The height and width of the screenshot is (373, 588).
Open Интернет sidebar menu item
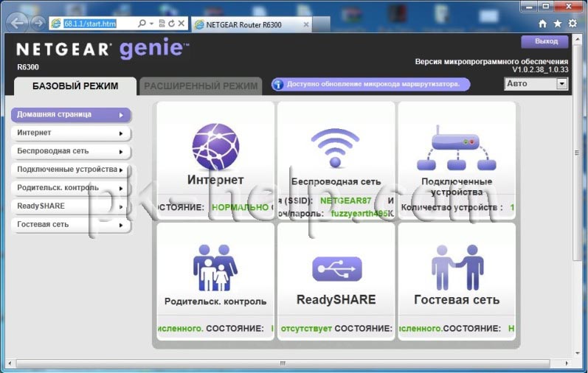pos(71,133)
